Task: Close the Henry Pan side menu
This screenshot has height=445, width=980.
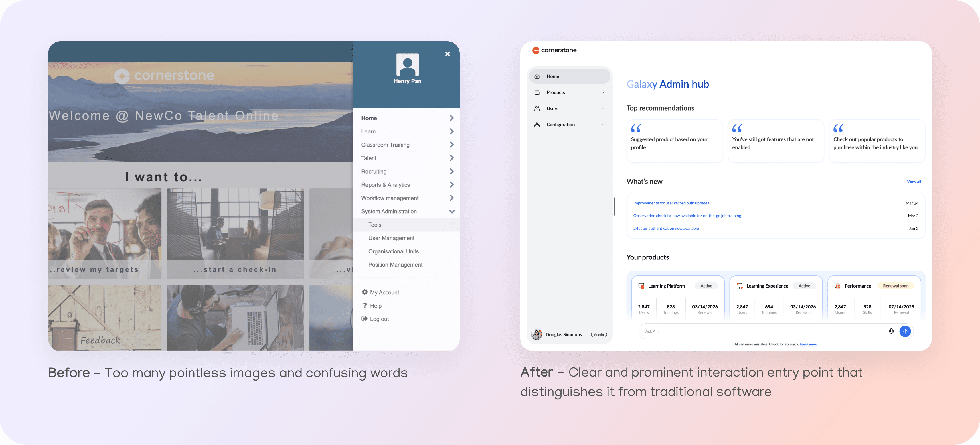Action: point(447,54)
